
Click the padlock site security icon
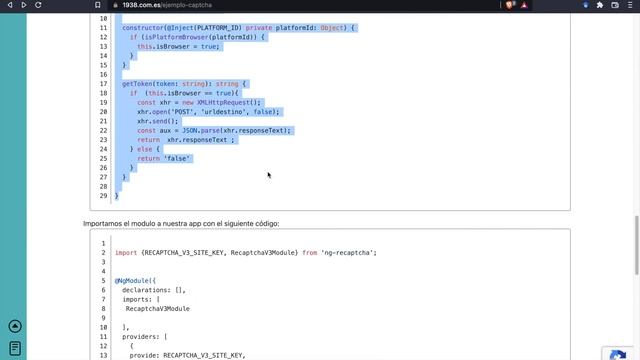tap(116, 5)
